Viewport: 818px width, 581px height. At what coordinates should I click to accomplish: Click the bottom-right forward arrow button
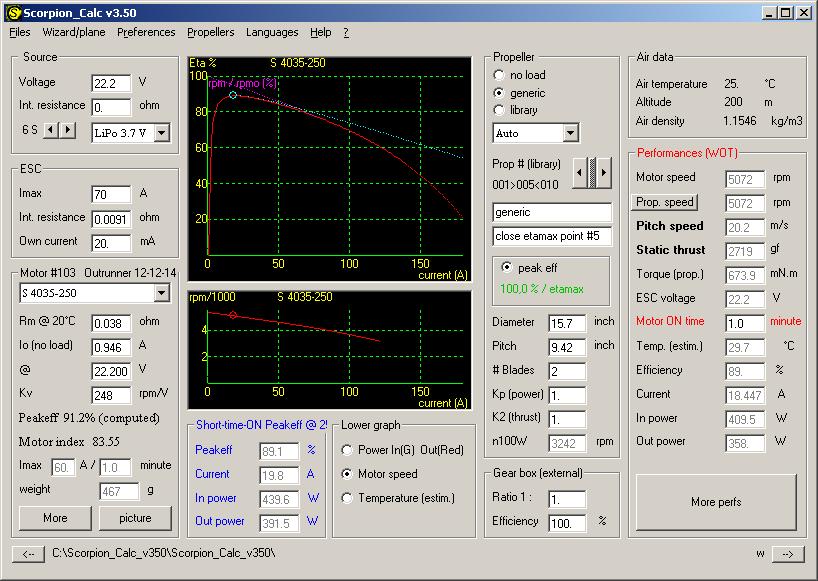click(x=788, y=554)
